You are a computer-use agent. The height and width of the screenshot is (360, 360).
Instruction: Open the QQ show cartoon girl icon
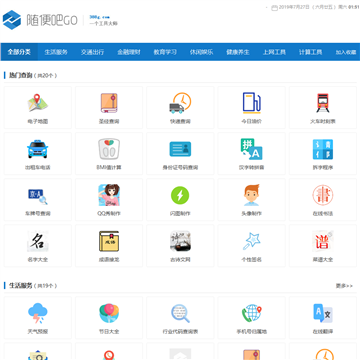click(x=109, y=195)
